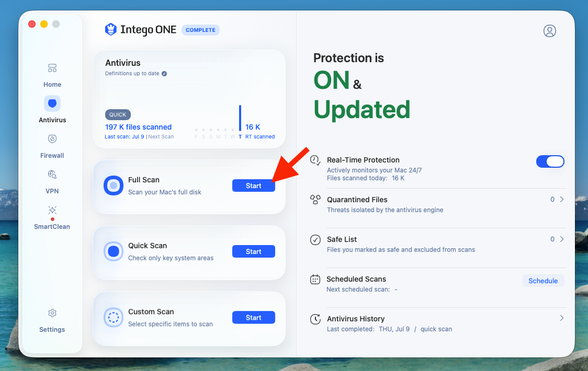Click the Schedule button

(x=543, y=281)
